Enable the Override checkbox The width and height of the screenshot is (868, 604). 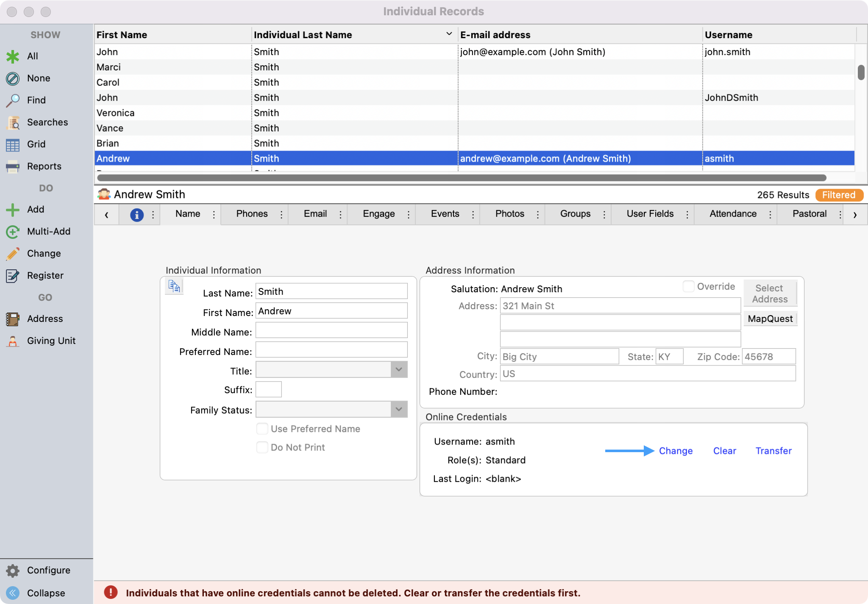[x=688, y=287]
